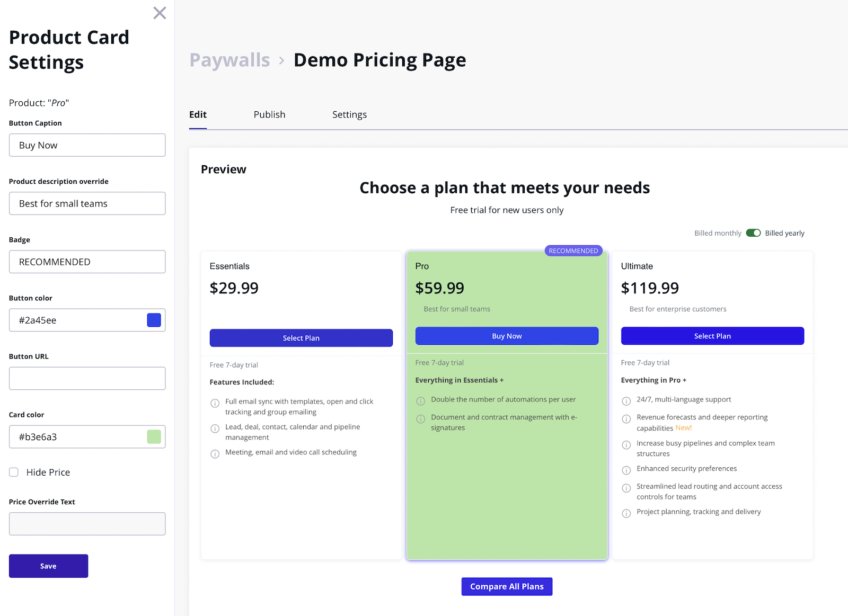Click the RECOMMENDED badge on Pro card

point(573,251)
